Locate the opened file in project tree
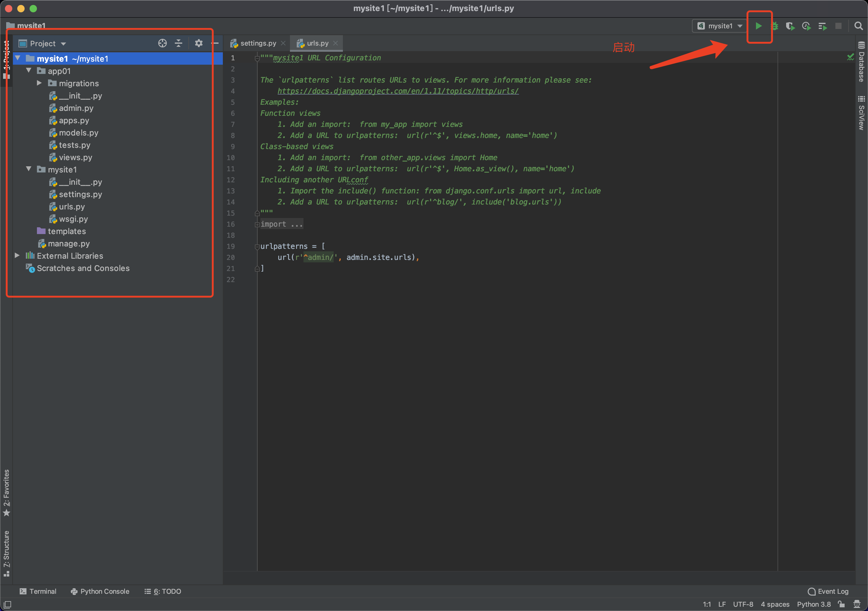This screenshot has width=868, height=611. pos(163,43)
